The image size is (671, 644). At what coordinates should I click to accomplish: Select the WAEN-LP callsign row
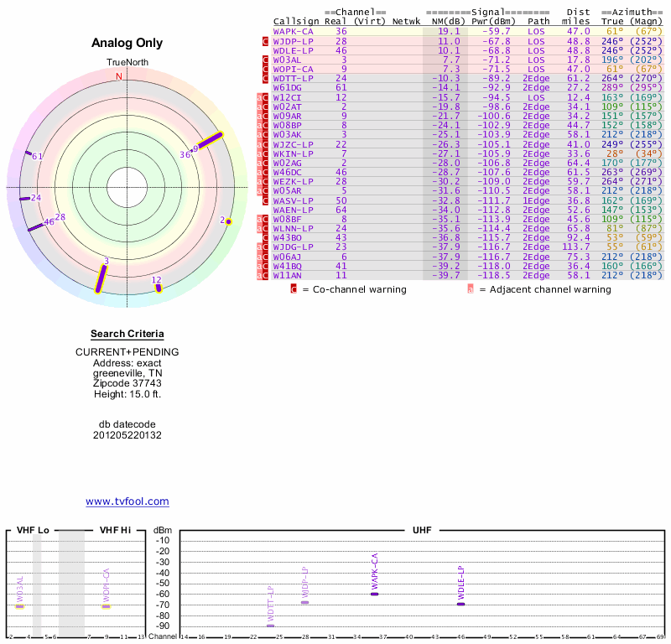tap(293, 210)
